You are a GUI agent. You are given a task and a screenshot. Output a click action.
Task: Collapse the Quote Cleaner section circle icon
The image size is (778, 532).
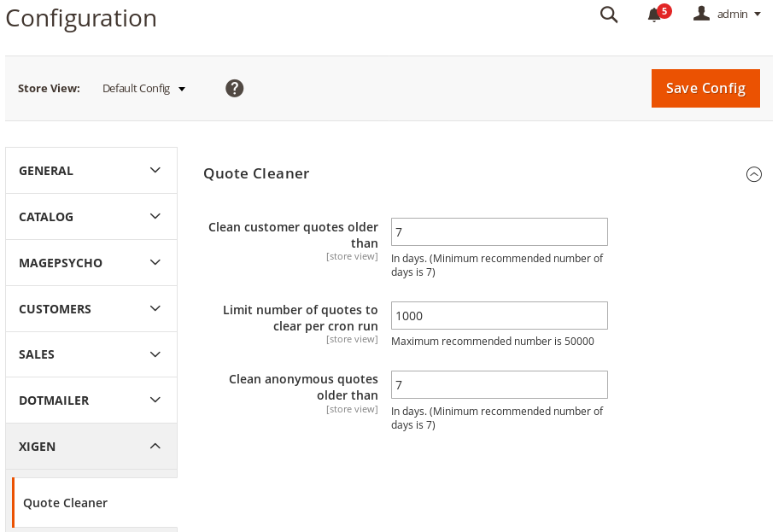point(754,174)
